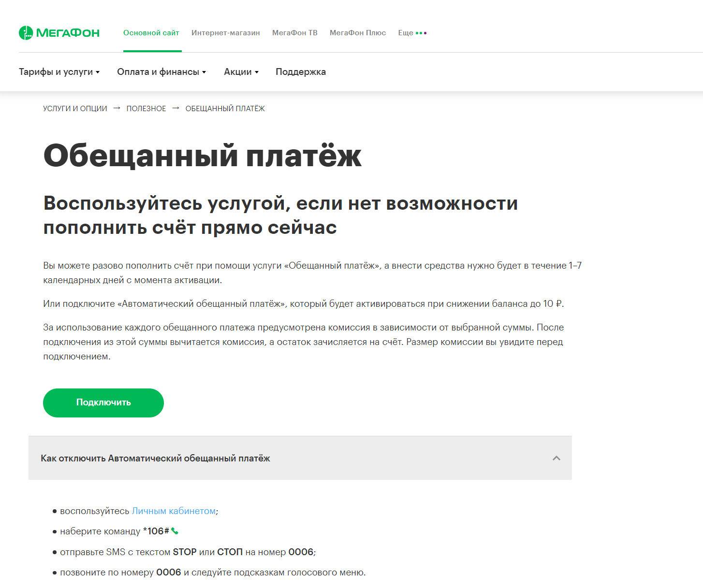Follow УСЛУГИ И ОПЦИИ breadcrumb
This screenshot has width=703, height=588.
(x=75, y=109)
